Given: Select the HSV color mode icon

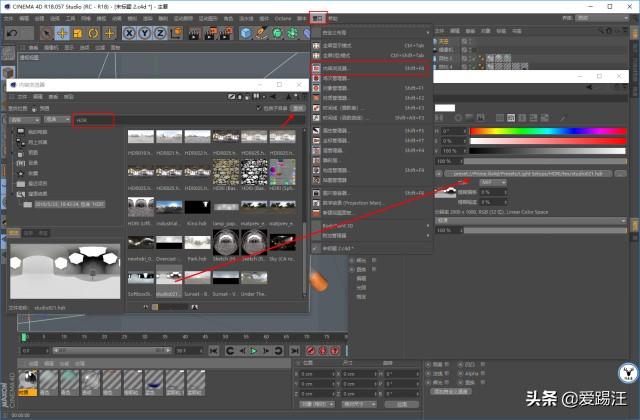Looking at the screenshot, I should coord(511,118).
